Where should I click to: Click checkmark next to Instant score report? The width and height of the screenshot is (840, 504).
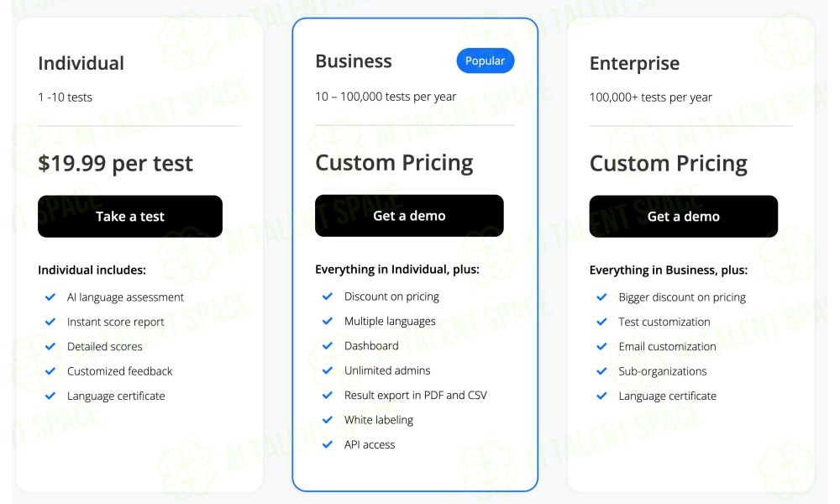50,322
